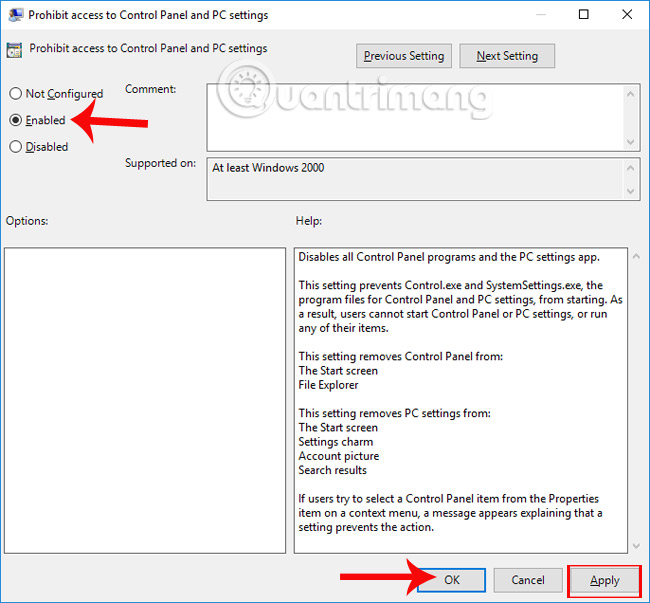Click 'This setting removes Control Panel from:' line

(x=400, y=356)
